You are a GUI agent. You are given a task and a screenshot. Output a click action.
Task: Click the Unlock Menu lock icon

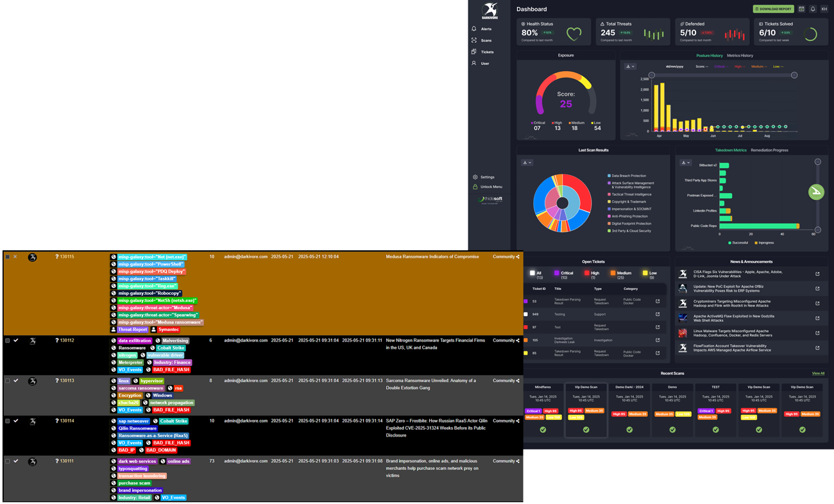tap(475, 187)
